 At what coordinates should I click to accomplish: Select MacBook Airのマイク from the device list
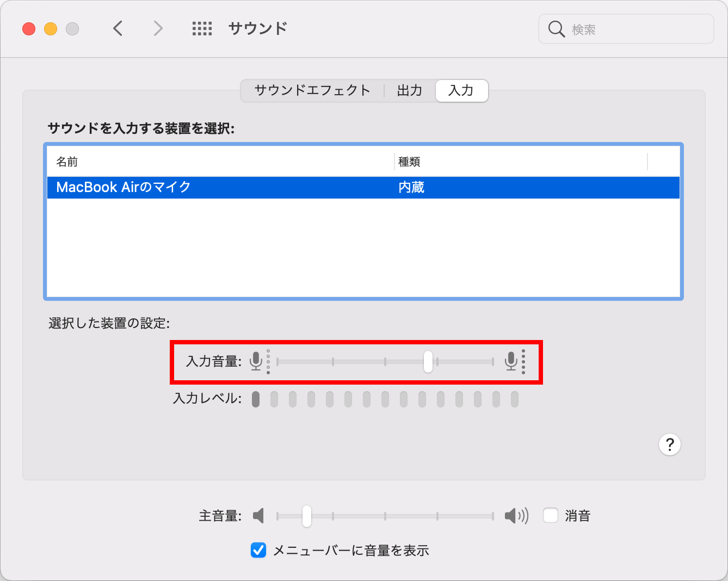(124, 187)
